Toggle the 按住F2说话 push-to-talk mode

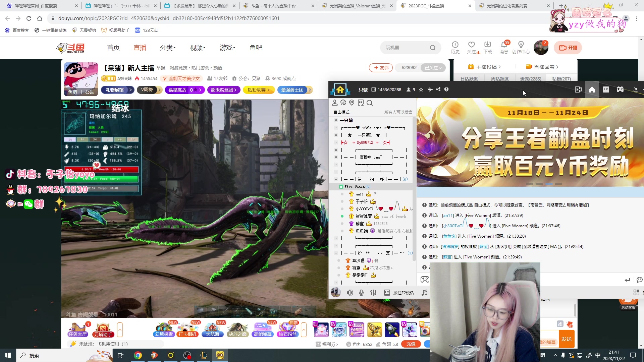pos(399,293)
